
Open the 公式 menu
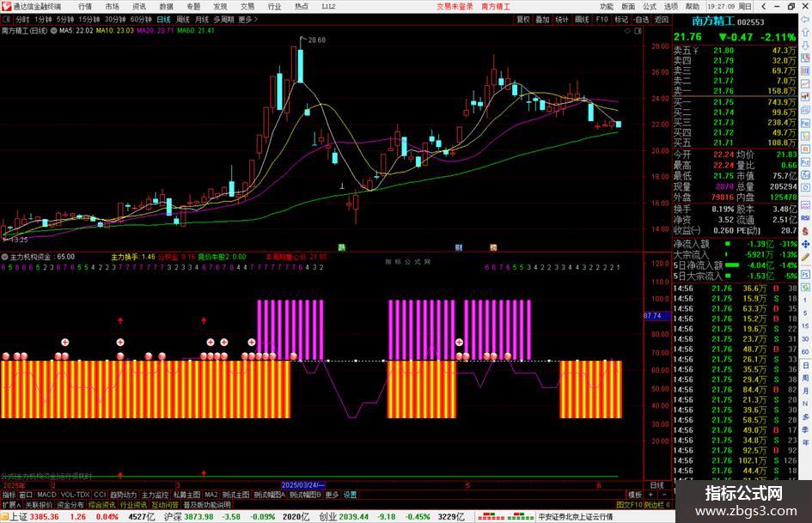tap(650, 7)
